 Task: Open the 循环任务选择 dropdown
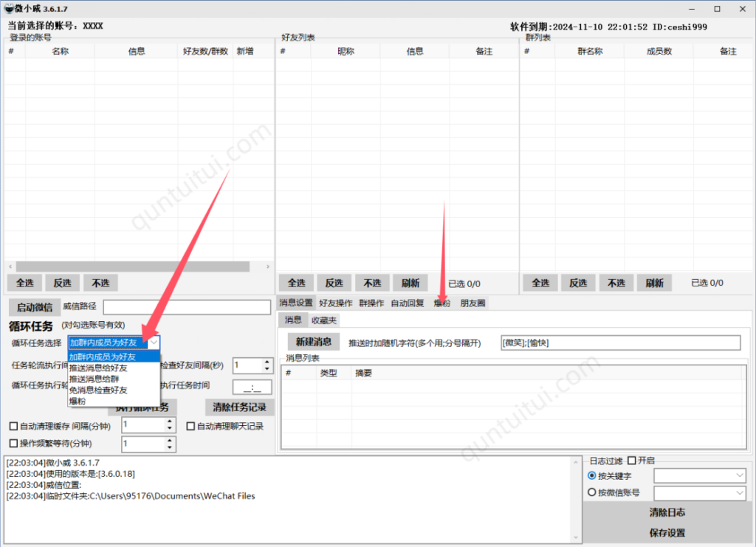[153, 343]
